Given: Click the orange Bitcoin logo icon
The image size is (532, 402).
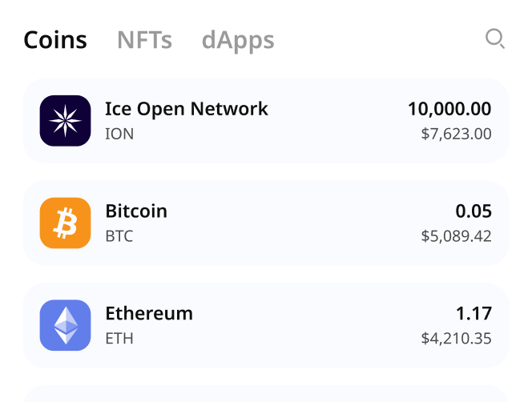Looking at the screenshot, I should 65,223.
